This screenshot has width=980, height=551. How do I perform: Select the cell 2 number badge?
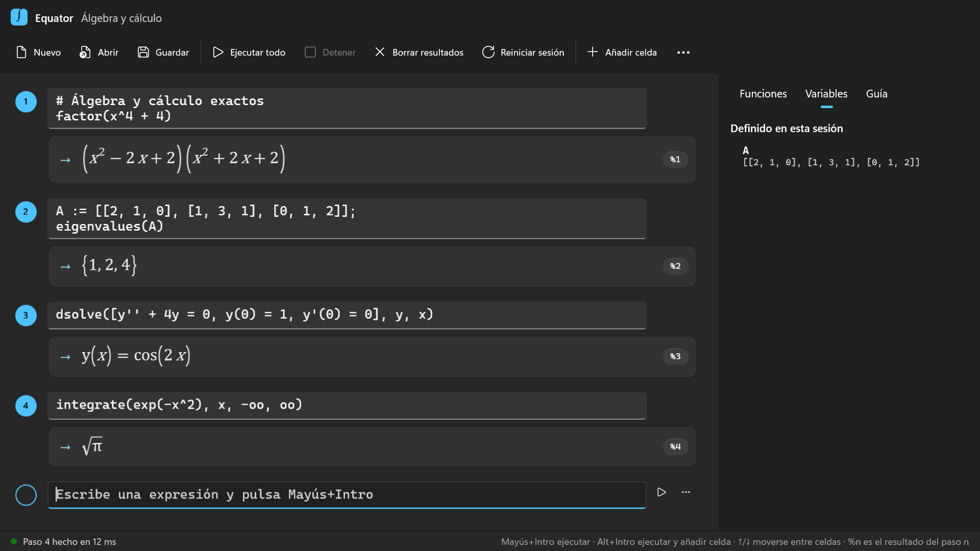(x=26, y=212)
